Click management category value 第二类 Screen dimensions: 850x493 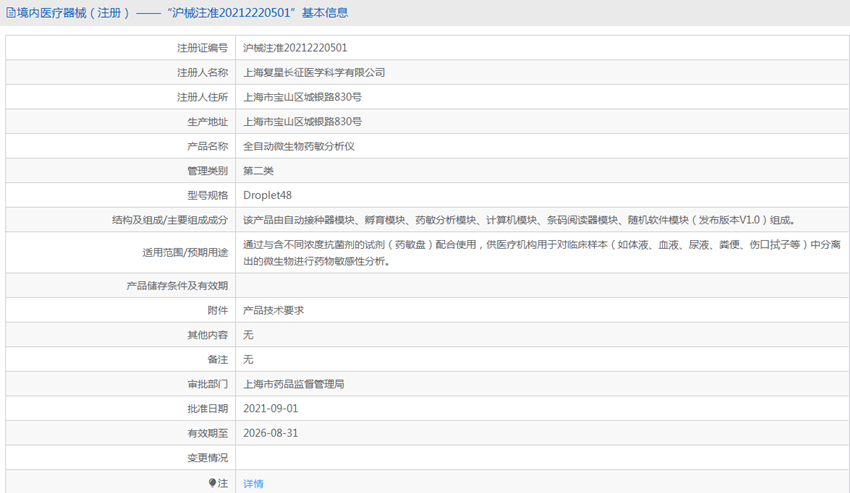pos(258,171)
